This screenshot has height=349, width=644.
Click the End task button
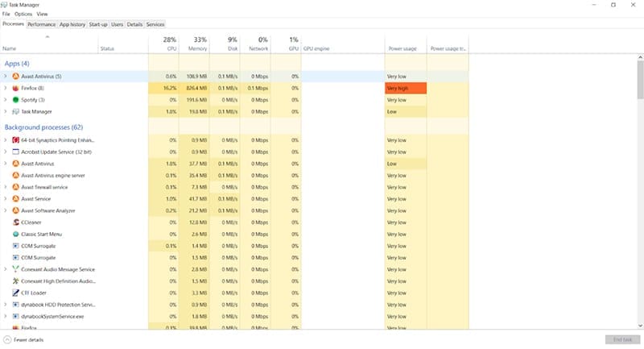622,339
